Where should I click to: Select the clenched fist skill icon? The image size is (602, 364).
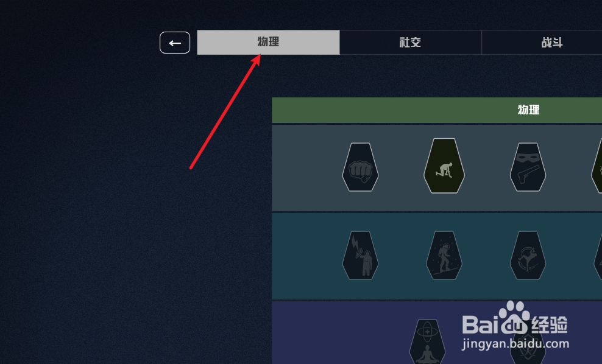361,167
